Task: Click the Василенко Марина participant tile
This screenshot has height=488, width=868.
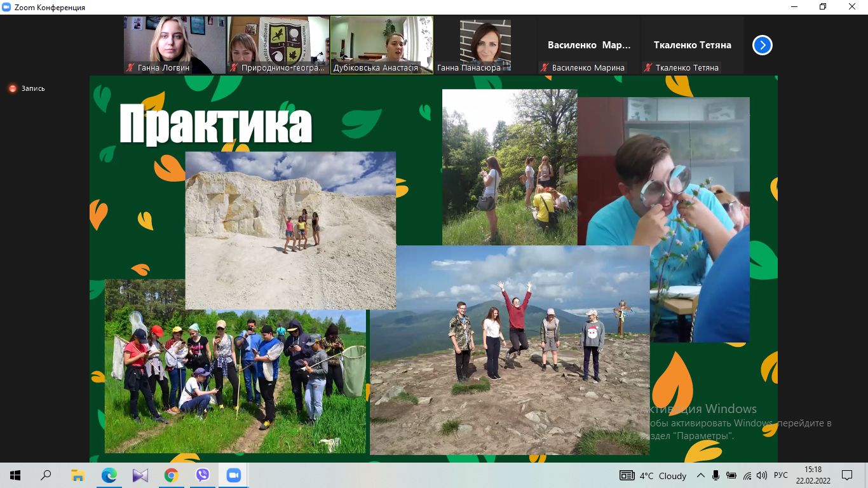Action: [x=588, y=45]
